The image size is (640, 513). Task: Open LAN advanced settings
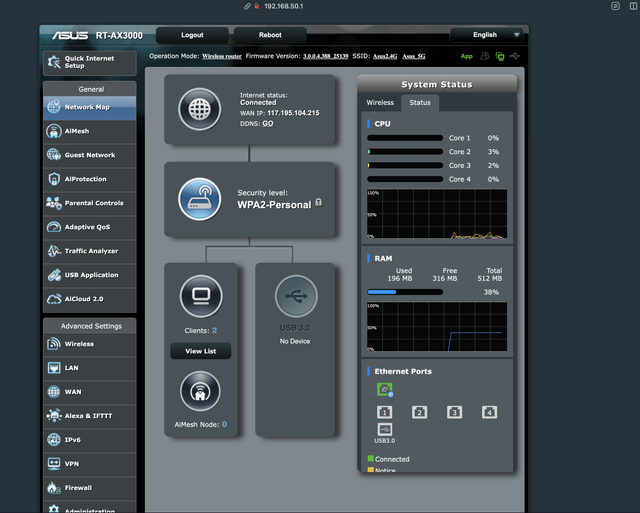[x=89, y=368]
